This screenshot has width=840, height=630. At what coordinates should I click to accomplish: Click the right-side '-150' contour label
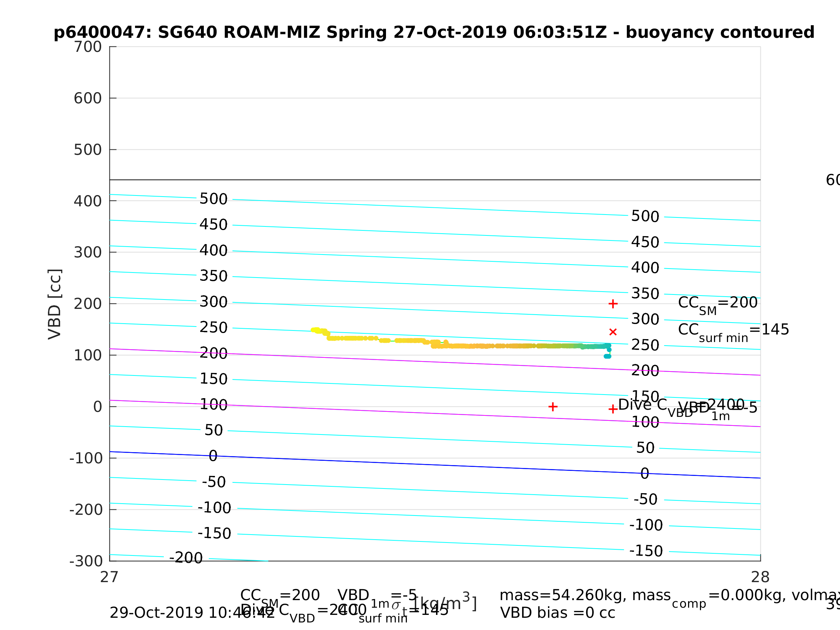tap(646, 551)
